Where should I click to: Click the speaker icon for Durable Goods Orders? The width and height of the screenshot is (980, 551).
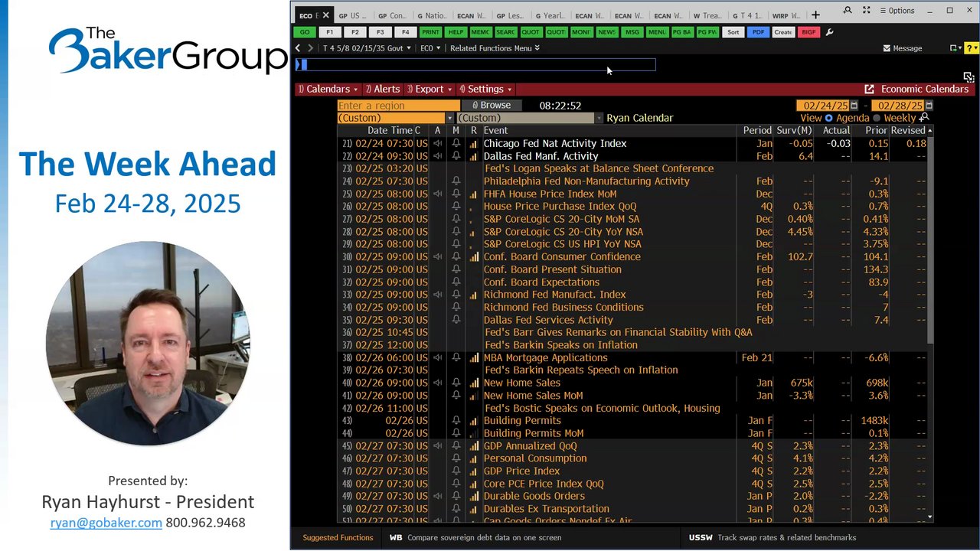tap(438, 496)
